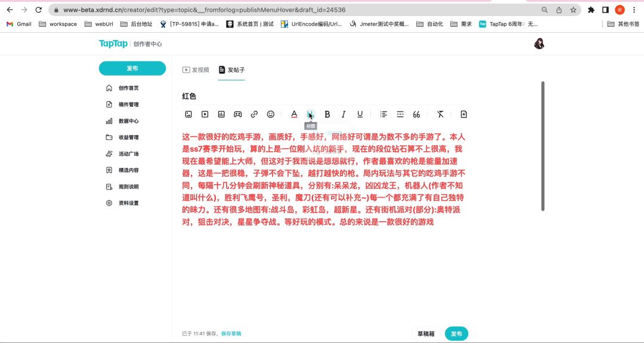Insert an image using the toolbar image icon

tap(188, 114)
